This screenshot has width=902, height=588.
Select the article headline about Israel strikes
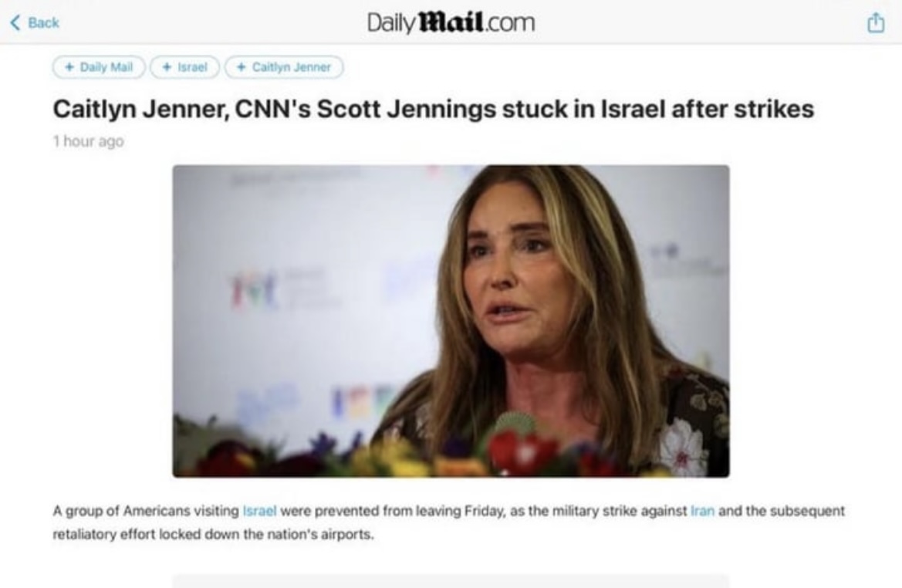coord(433,109)
